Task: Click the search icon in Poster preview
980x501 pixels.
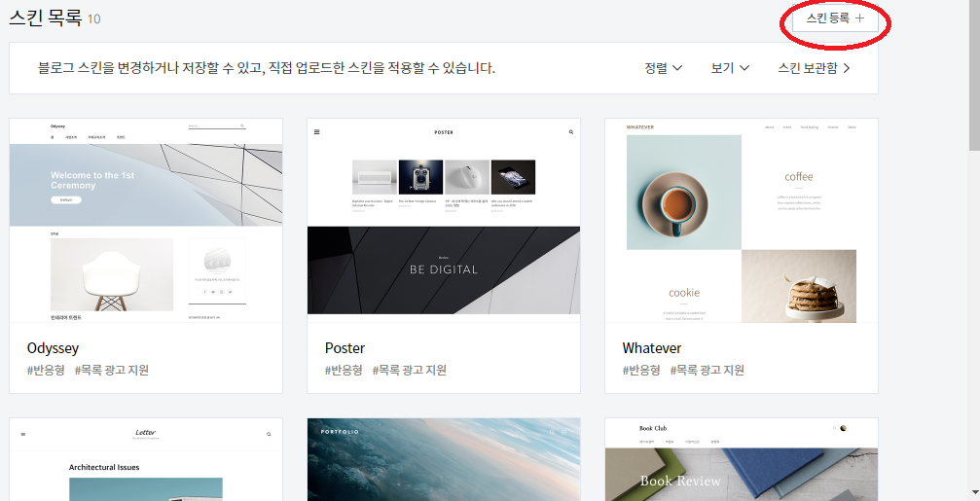Action: [x=570, y=132]
